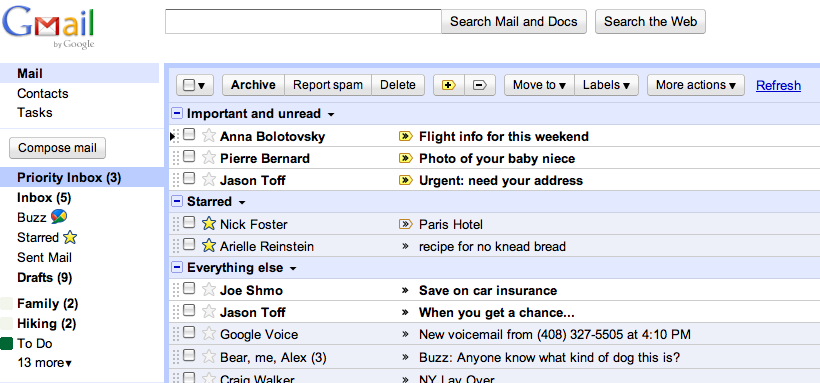This screenshot has height=383, width=820.
Task: Mark selected as important with yellow plus icon
Action: (x=449, y=85)
